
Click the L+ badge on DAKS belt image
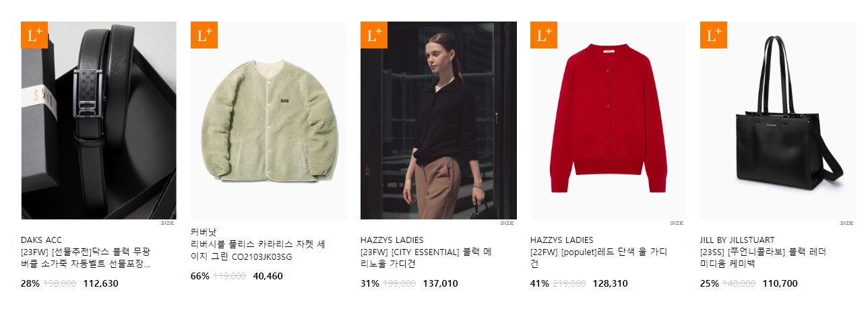coord(34,35)
